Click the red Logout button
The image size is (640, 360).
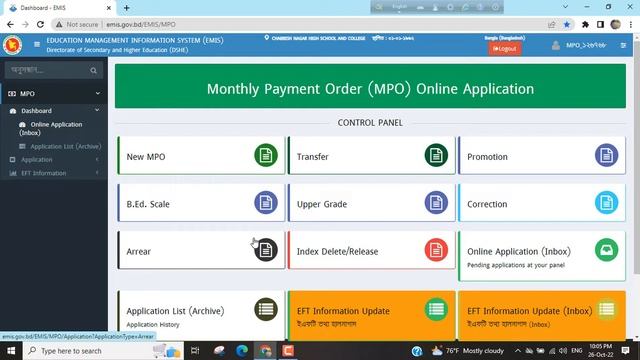tap(504, 49)
